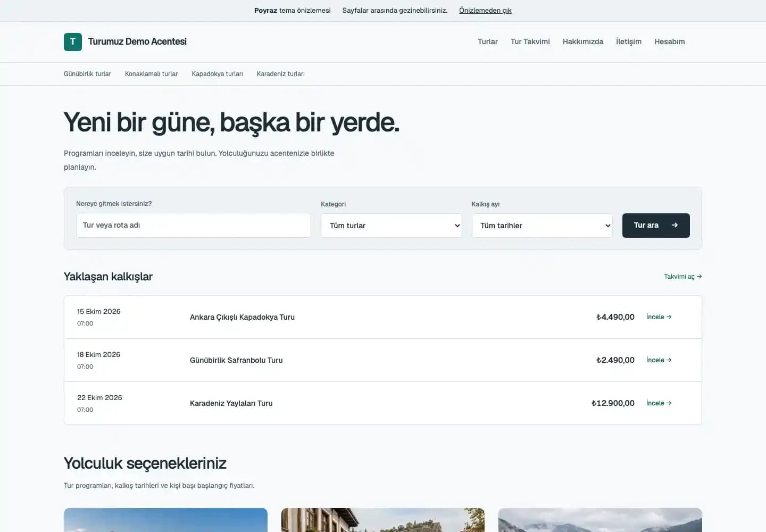
Task: Open the Kalkış ayı dropdown
Action: 542,226
